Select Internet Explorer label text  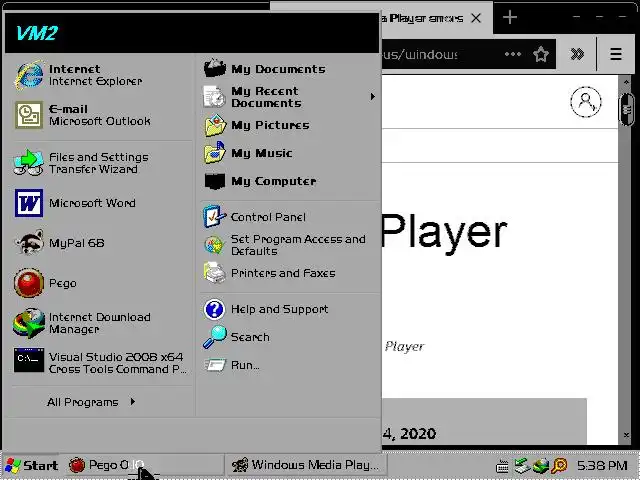tap(96, 81)
